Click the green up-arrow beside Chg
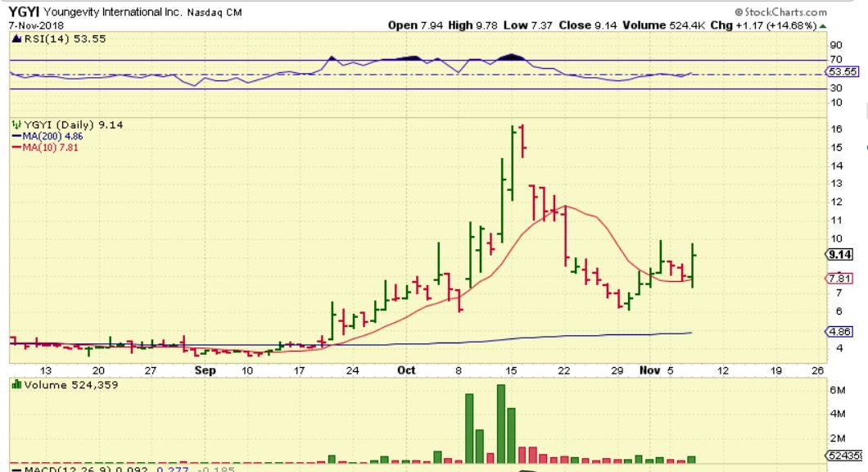This screenshot has width=868, height=472. pyautogui.click(x=823, y=25)
